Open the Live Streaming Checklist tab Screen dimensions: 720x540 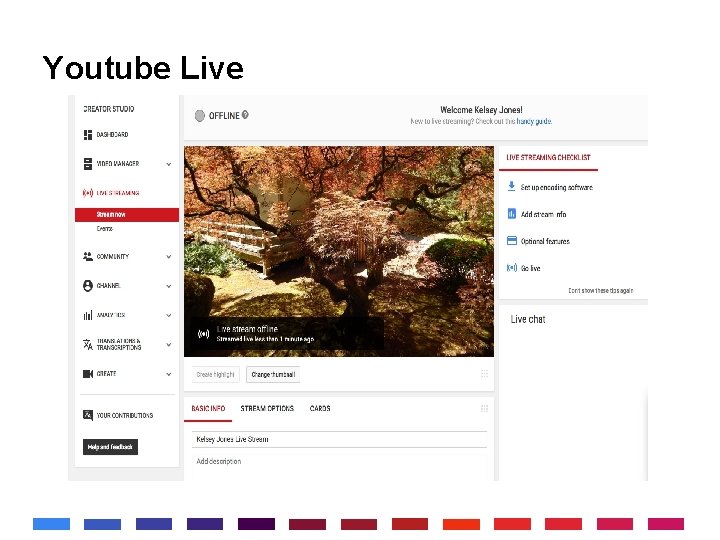coord(548,158)
